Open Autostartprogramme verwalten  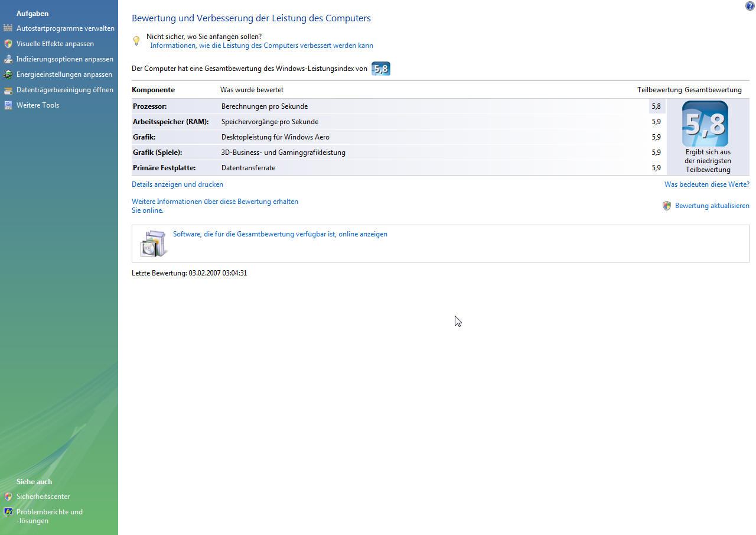[66, 28]
